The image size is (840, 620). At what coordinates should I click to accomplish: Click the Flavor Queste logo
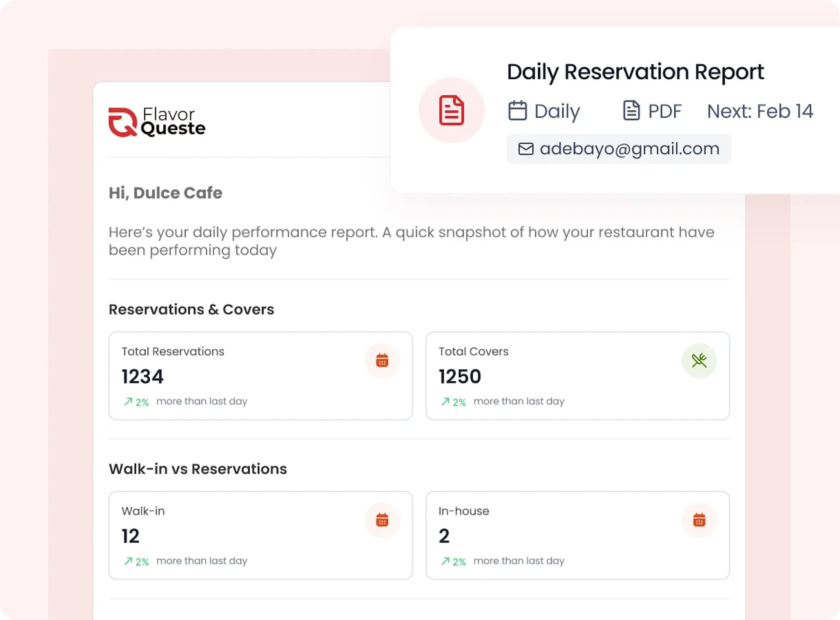[157, 122]
